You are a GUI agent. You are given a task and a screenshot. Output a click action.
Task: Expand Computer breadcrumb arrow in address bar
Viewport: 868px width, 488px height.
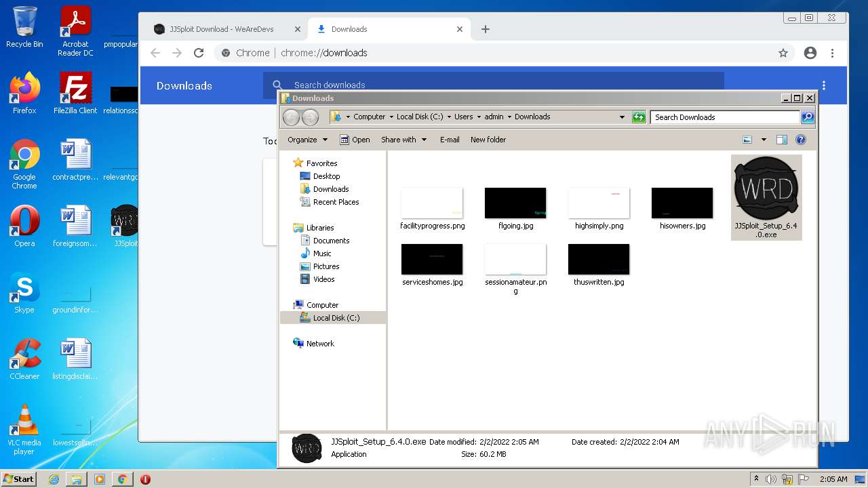pos(391,117)
